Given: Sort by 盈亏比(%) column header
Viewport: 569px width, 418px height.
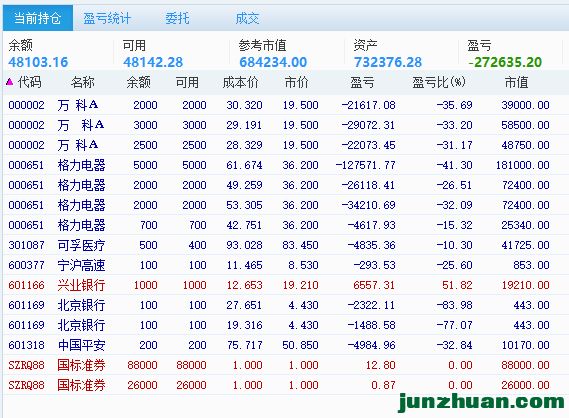Looking at the screenshot, I should tap(439, 82).
